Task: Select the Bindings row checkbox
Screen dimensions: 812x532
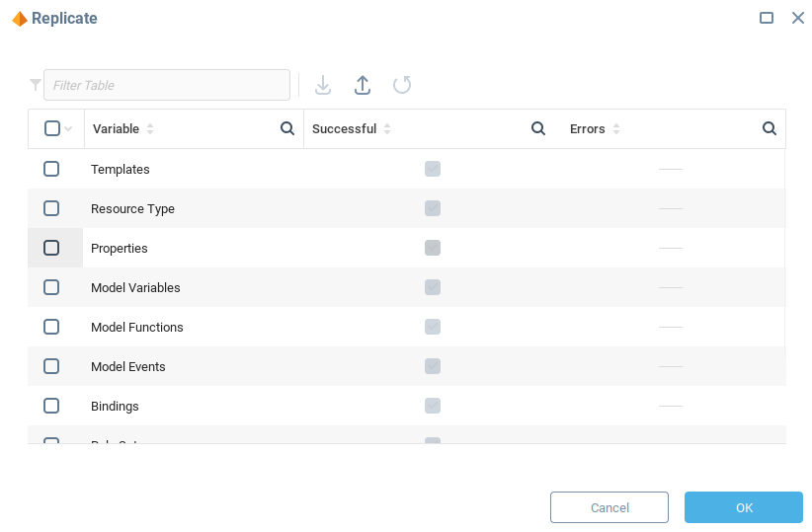Action: click(51, 406)
